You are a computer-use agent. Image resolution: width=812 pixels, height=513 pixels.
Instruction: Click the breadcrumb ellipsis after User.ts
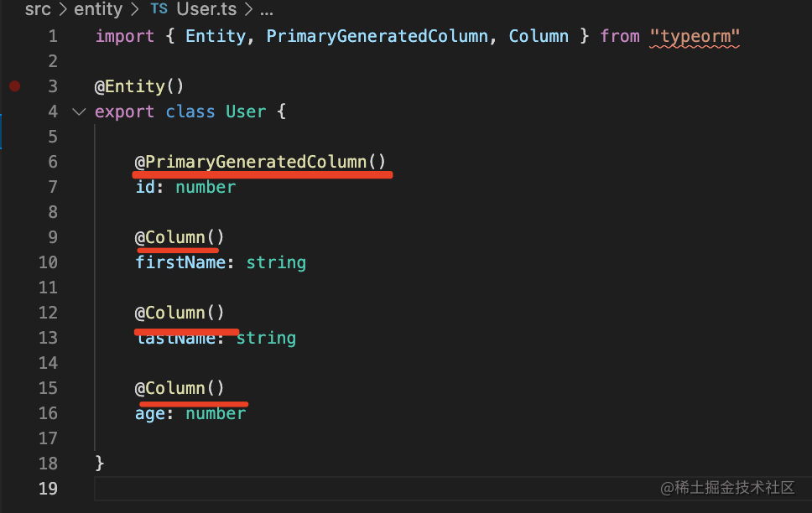click(267, 11)
